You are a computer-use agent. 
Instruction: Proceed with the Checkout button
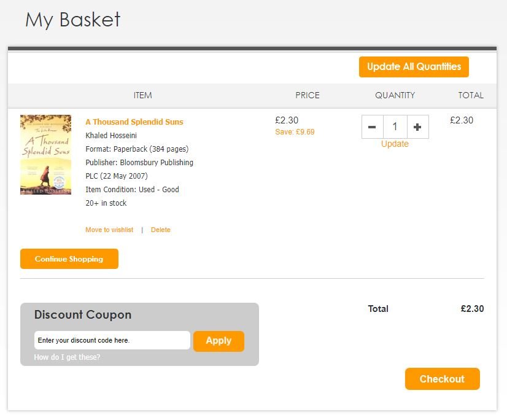pyautogui.click(x=442, y=379)
